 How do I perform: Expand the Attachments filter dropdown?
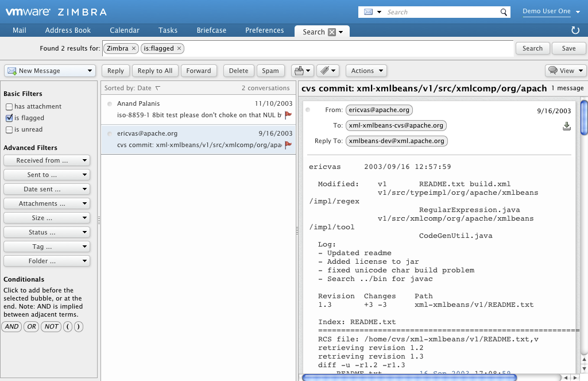click(47, 203)
